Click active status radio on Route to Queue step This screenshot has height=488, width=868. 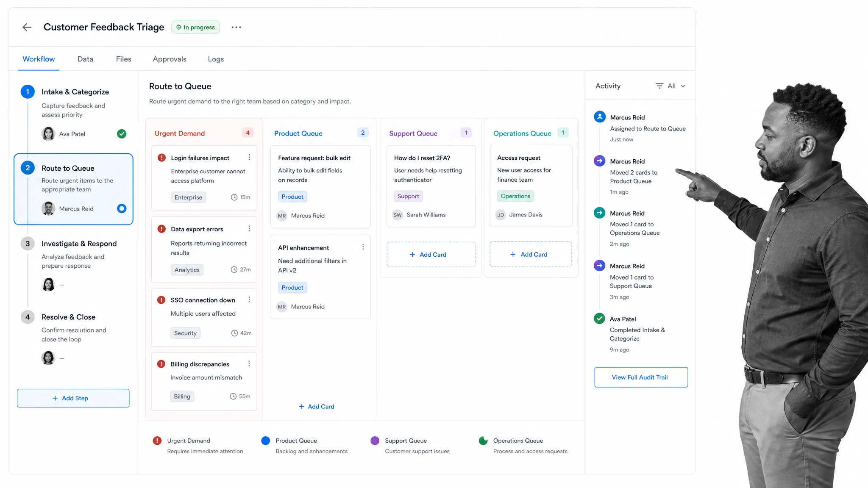122,208
